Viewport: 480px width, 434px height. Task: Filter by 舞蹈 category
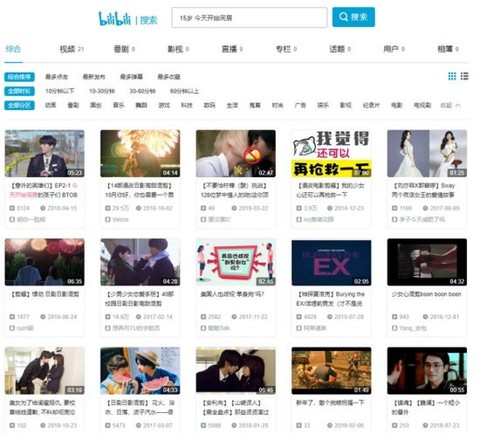pos(141,105)
